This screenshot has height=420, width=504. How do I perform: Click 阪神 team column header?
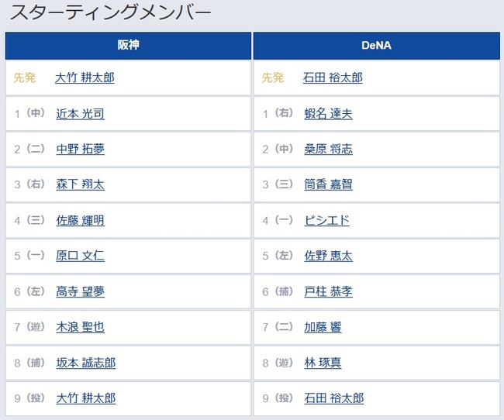(128, 45)
